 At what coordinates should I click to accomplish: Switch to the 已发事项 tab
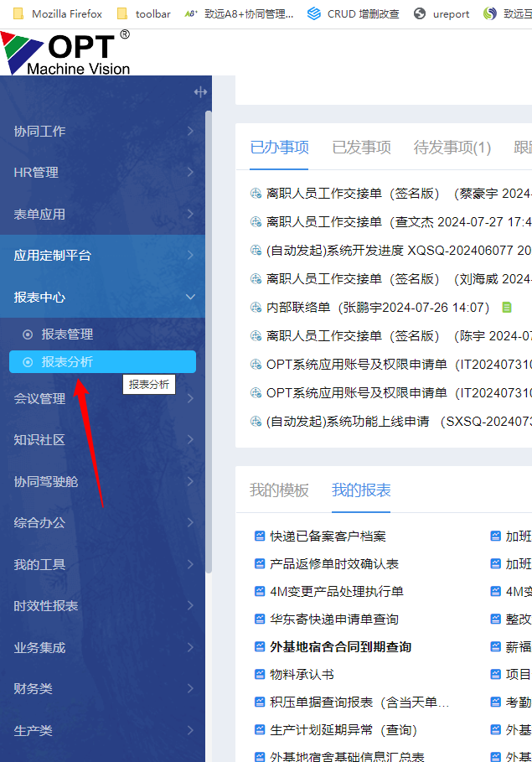click(x=361, y=148)
